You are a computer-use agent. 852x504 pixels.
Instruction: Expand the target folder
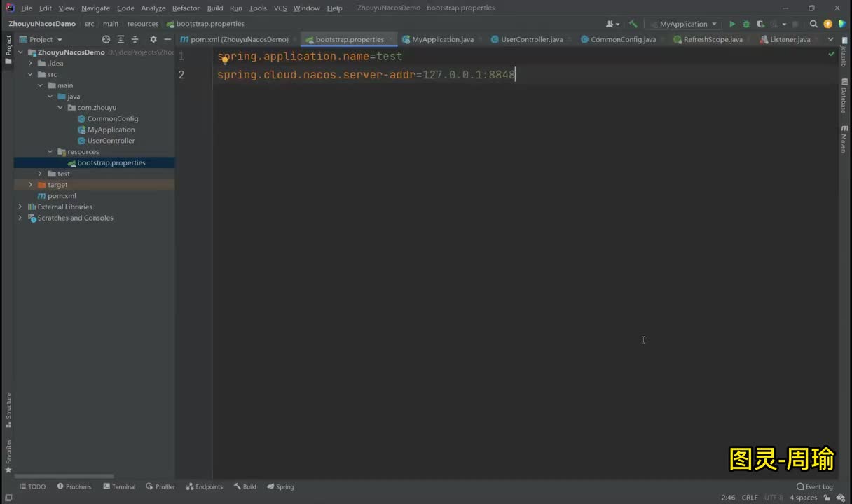click(x=30, y=185)
